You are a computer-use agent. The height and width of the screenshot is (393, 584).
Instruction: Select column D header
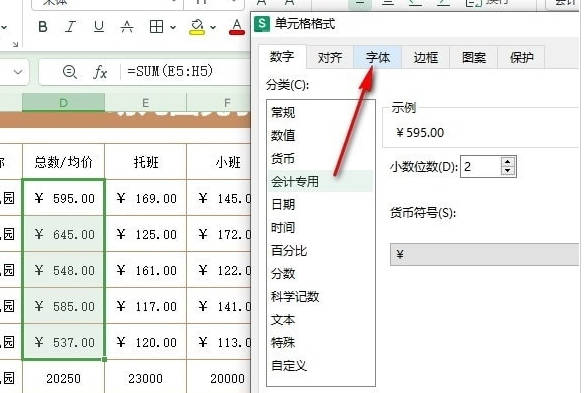(63, 102)
